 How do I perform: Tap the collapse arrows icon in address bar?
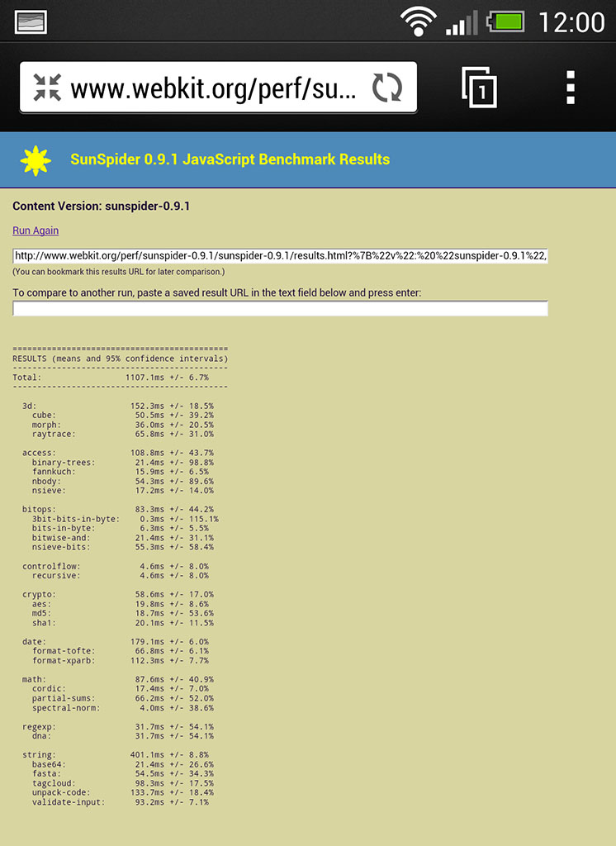(x=47, y=88)
